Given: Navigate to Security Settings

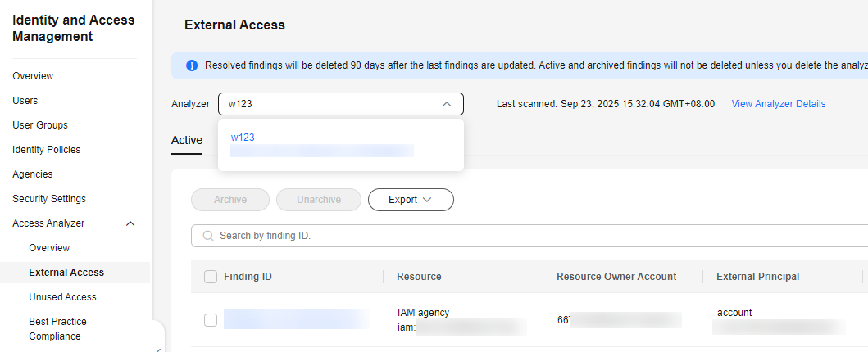Looking at the screenshot, I should tap(49, 199).
